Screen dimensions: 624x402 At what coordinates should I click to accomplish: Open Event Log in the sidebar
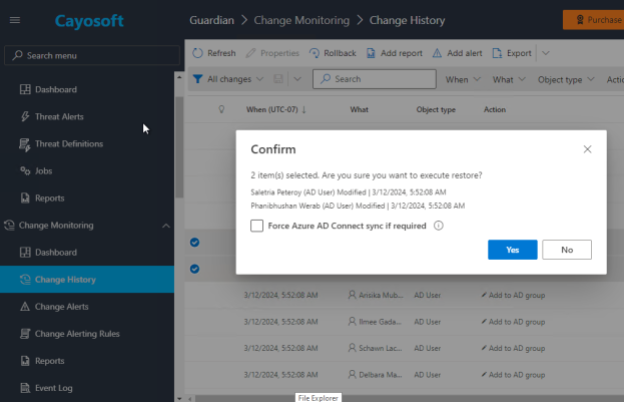point(54,388)
